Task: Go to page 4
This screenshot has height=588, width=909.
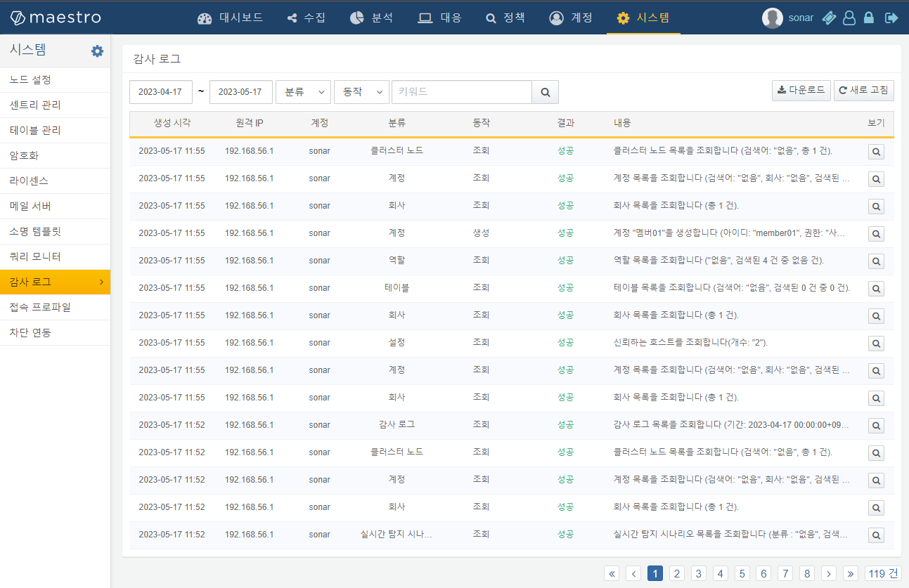Action: coord(721,573)
